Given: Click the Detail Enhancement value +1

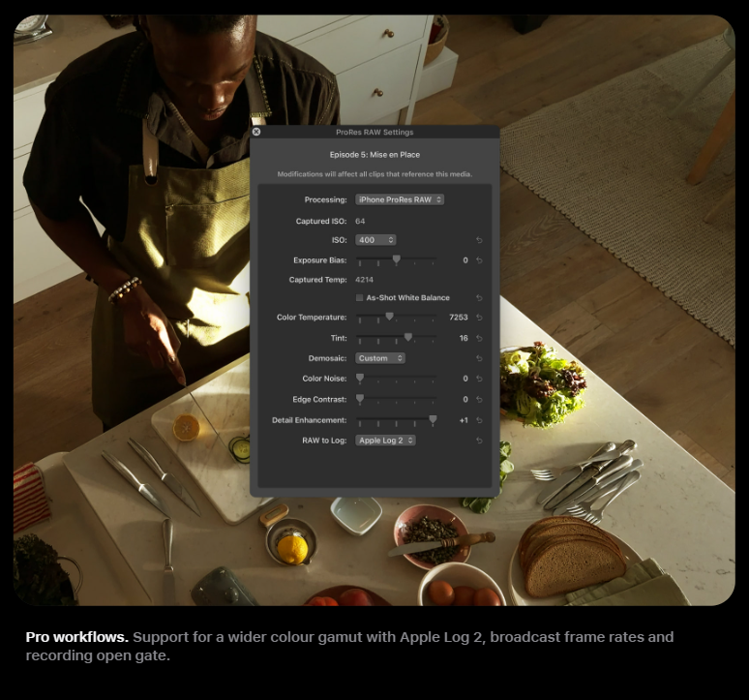Looking at the screenshot, I should click(x=464, y=420).
